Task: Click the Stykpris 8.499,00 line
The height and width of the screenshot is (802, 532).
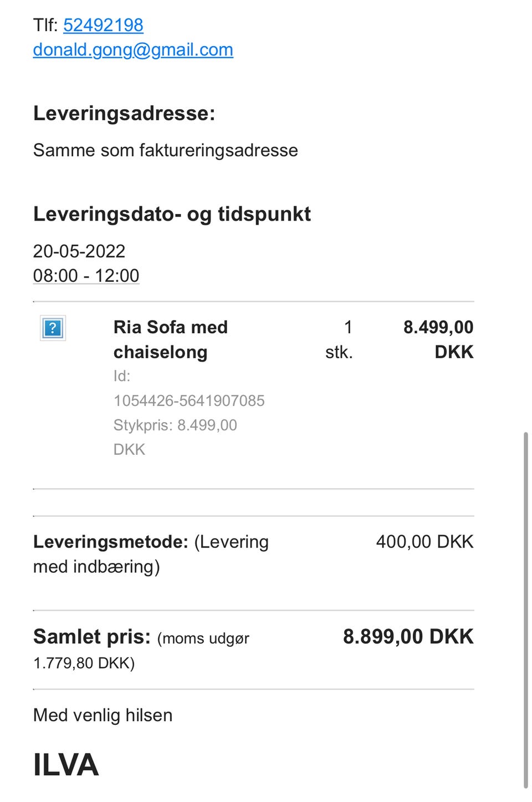Action: [x=175, y=425]
